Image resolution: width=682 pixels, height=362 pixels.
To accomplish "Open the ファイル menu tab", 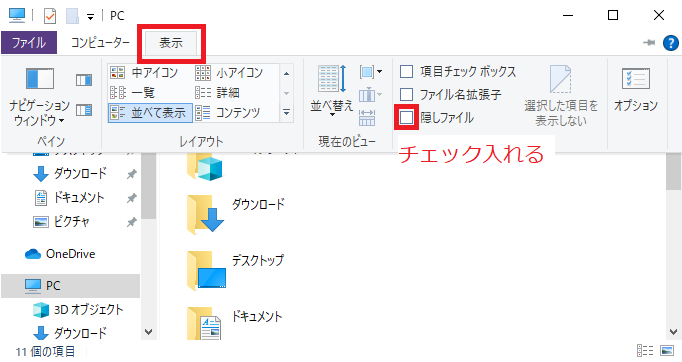I will (29, 43).
